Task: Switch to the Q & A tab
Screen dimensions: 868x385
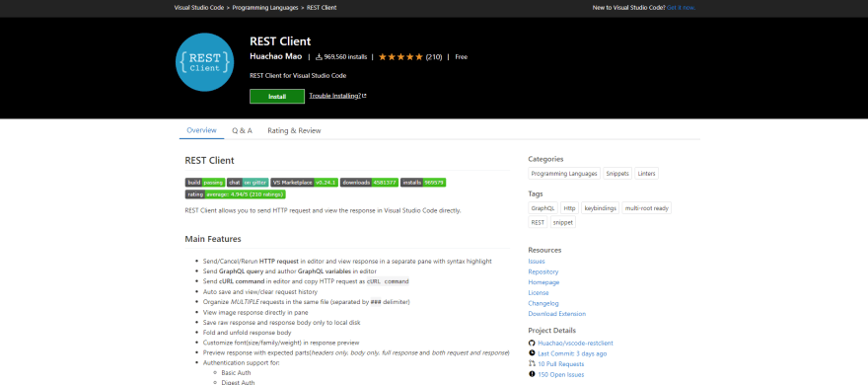Action: point(242,130)
